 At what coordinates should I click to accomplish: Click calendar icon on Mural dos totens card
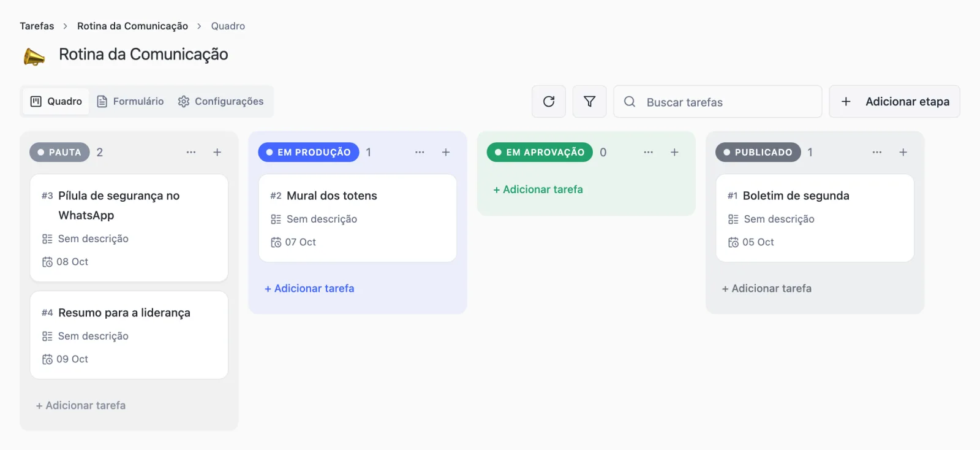[276, 243]
